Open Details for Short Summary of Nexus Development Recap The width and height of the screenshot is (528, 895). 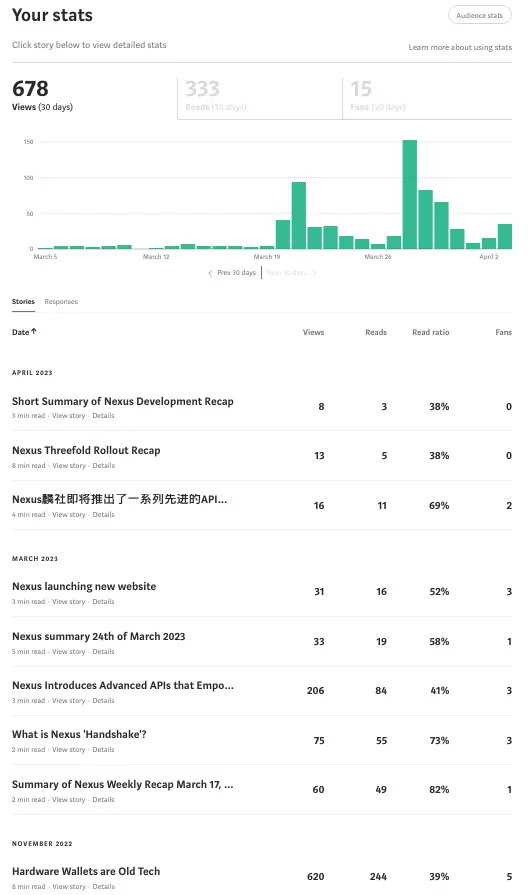tap(103, 416)
